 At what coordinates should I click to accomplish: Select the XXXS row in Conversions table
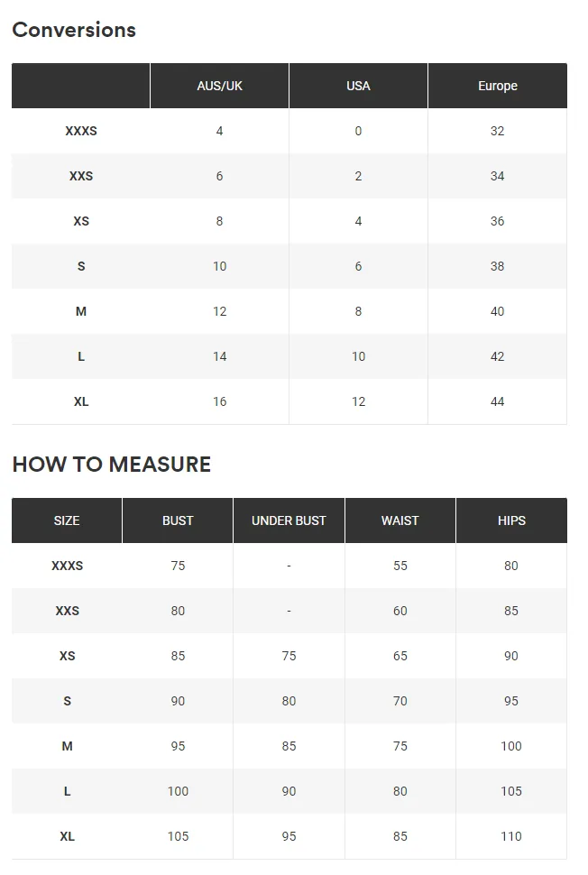(x=289, y=131)
